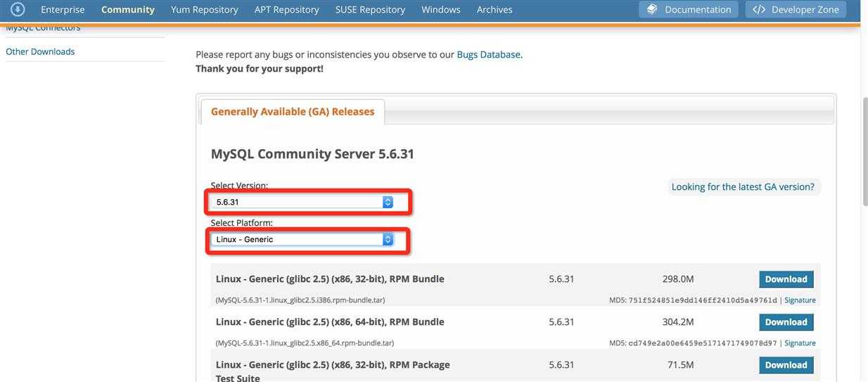
Task: Open the Select Version dropdown showing 5.6.31
Action: 303,202
